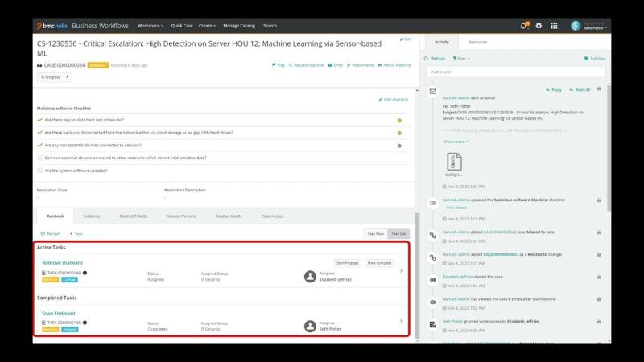Click status dot for non essential devices connected item
644x362 pixels.
(399, 146)
